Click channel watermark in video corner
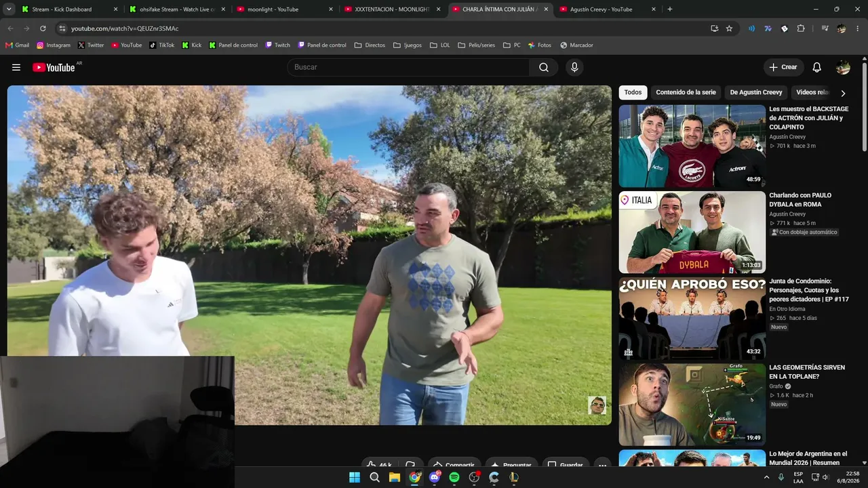Screen dimensions: 868x488 (x=597, y=405)
